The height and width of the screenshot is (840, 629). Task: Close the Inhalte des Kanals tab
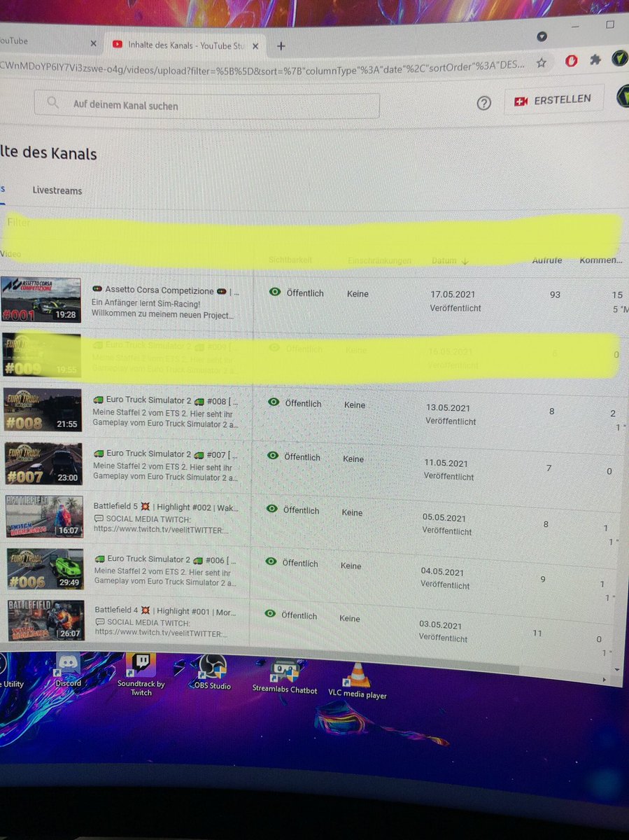(256, 46)
